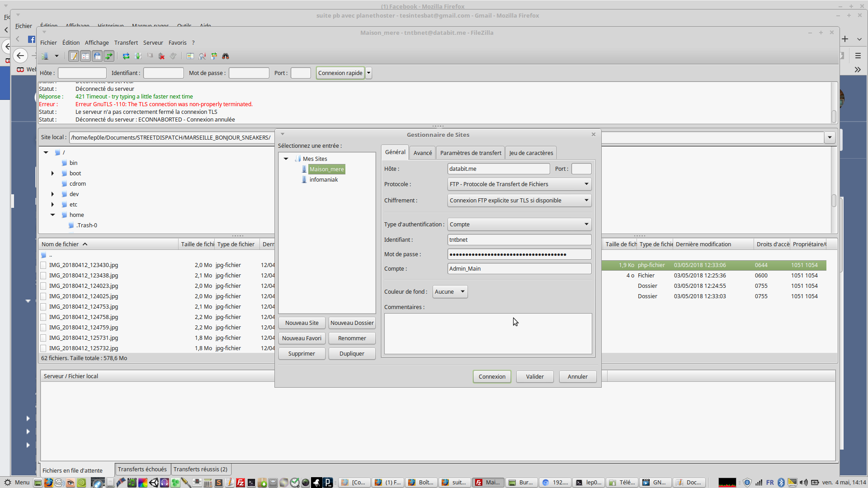The image size is (868, 488).
Task: Open the Protocole dropdown
Action: click(519, 184)
